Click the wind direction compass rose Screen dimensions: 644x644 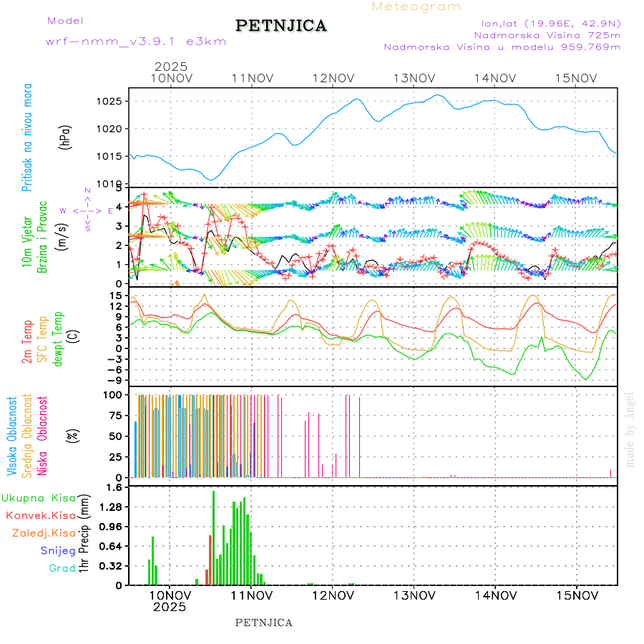pos(87,210)
